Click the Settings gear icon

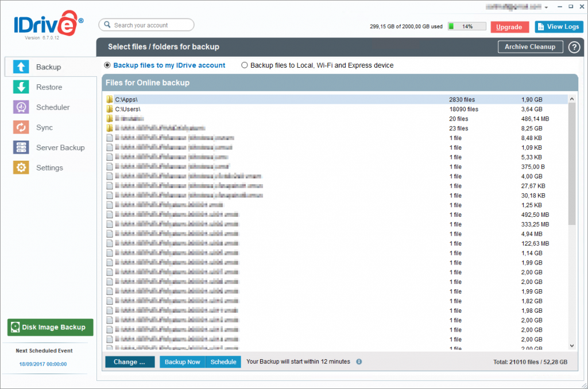(x=21, y=168)
